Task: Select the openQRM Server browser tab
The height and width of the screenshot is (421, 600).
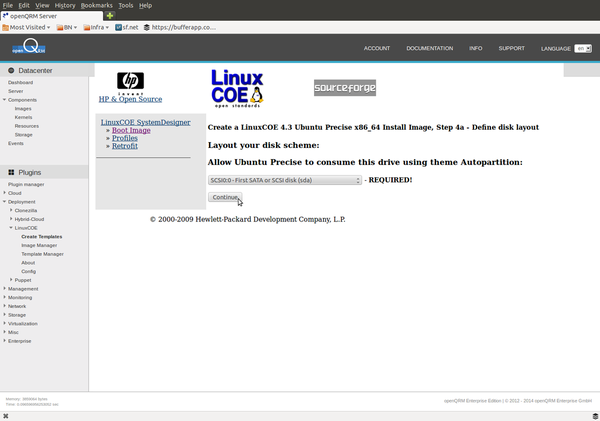Action: [x=52, y=16]
